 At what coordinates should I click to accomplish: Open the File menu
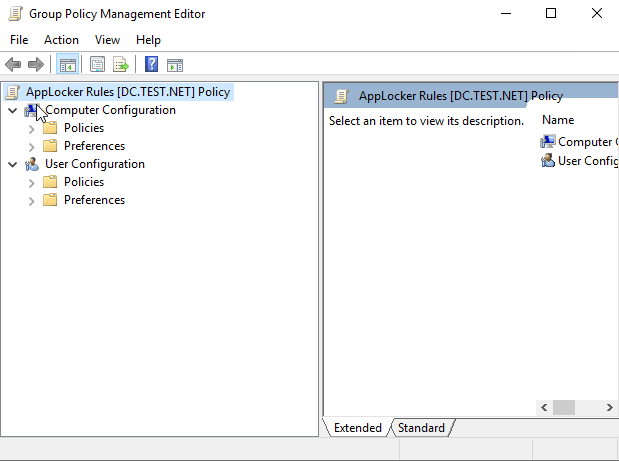point(19,40)
